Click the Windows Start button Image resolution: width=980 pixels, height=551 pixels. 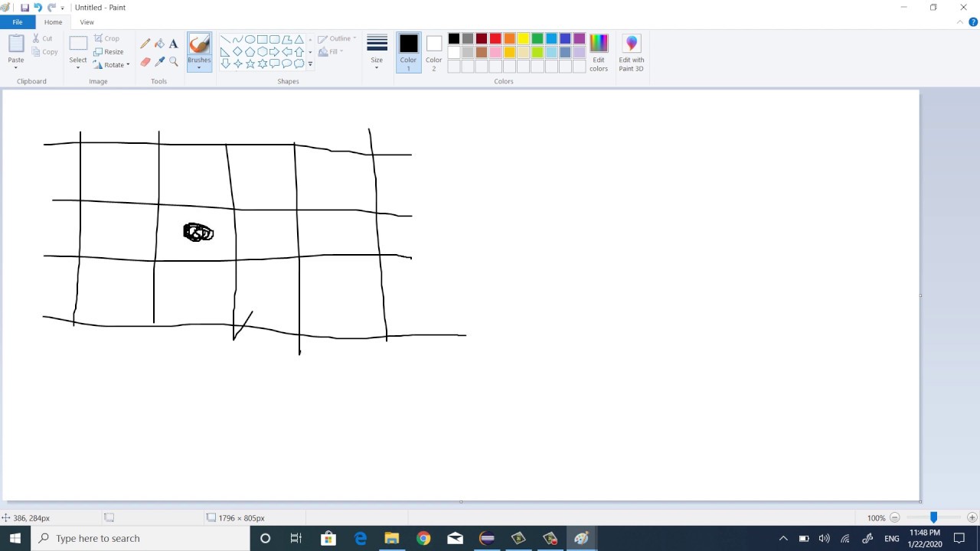15,538
